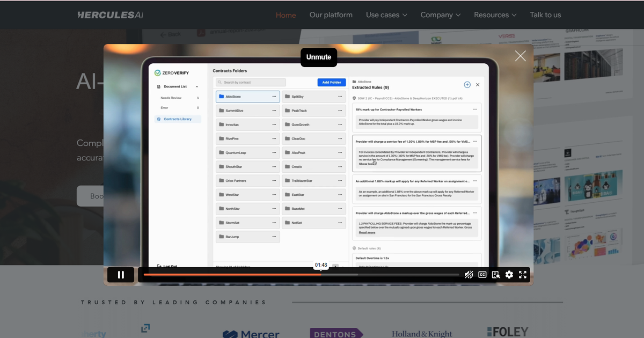Expand the Use cases menu

386,15
